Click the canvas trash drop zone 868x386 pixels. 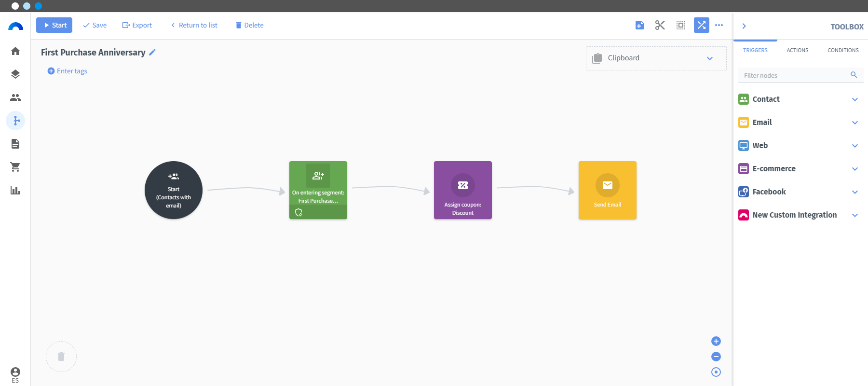[x=61, y=357]
